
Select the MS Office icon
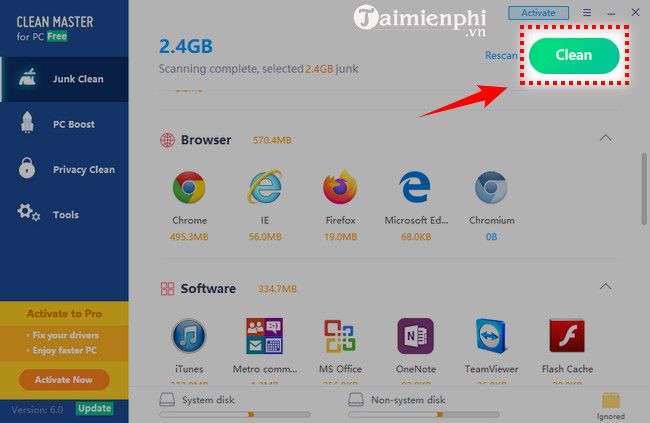[x=340, y=336]
